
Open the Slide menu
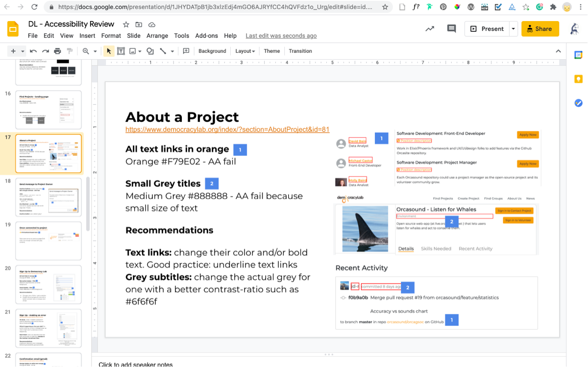pyautogui.click(x=134, y=36)
